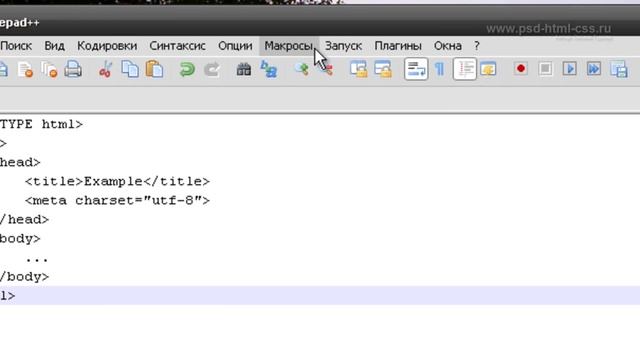The width and height of the screenshot is (640, 360).
Task: Click the closing "/body>" line
Action: 24,277
